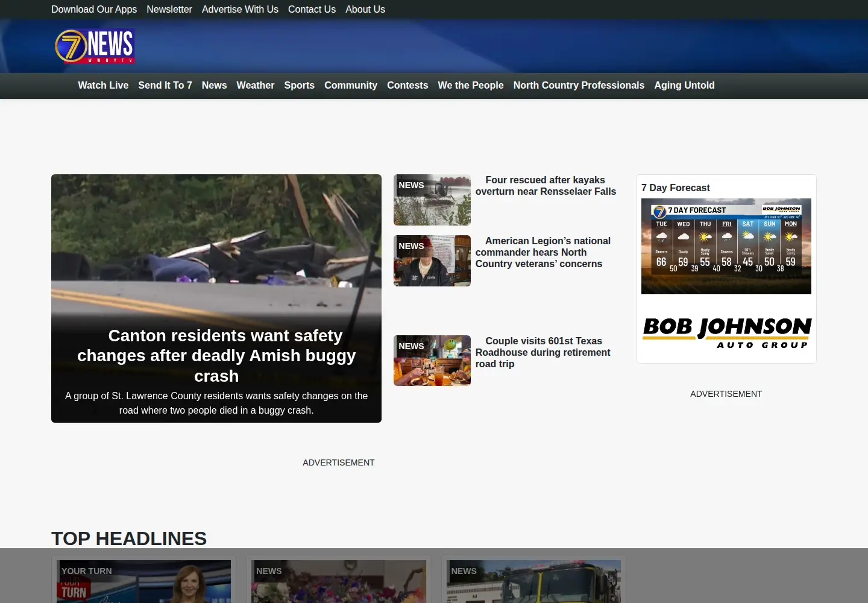Click the 7 Day Forecast heading
Screen dimensions: 868x603
(x=676, y=188)
